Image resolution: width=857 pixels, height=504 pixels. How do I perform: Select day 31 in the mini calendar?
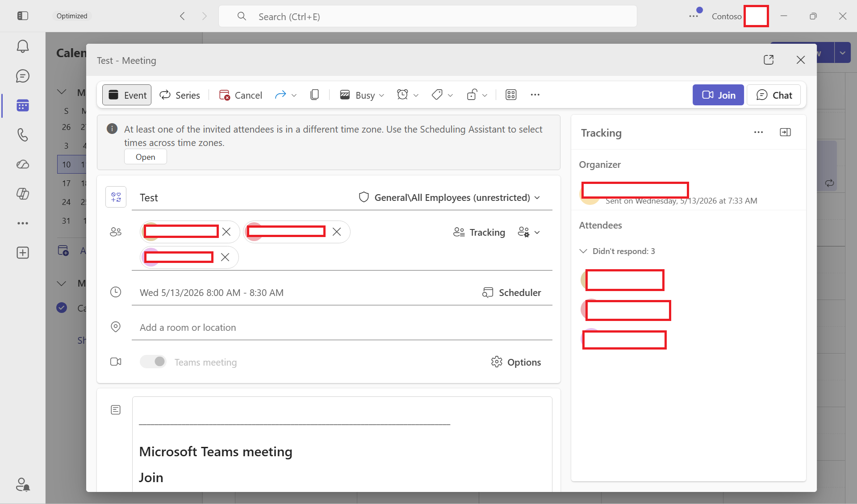tap(66, 221)
